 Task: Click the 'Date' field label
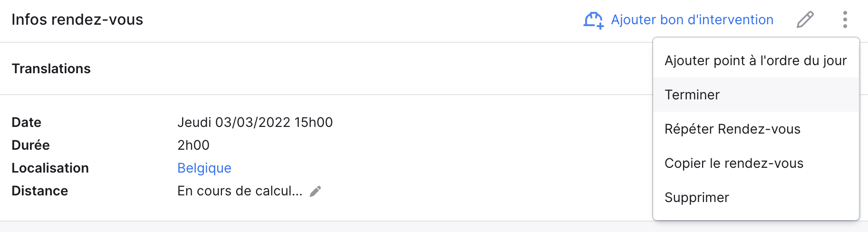click(x=26, y=122)
